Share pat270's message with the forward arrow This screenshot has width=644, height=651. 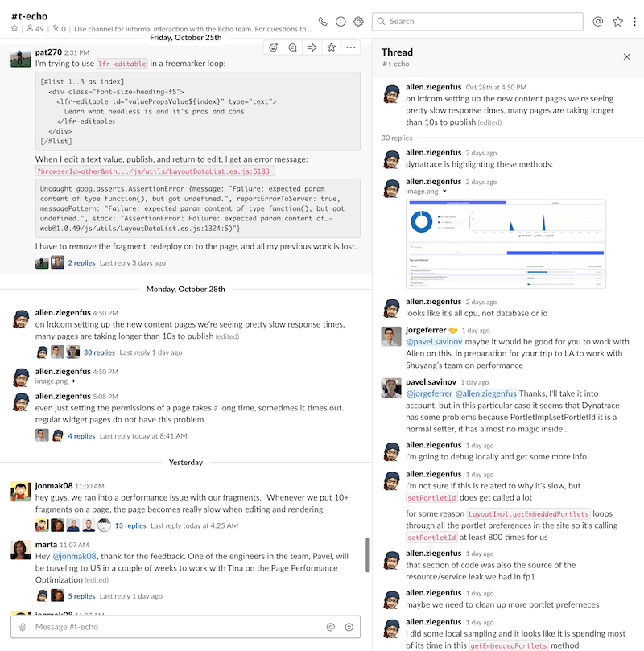point(314,48)
